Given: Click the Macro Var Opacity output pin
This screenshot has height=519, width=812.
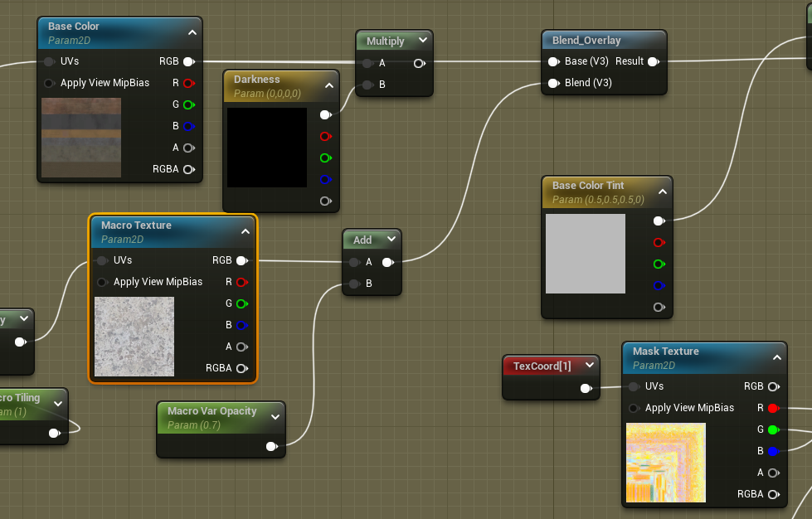Looking at the screenshot, I should click(x=272, y=447).
